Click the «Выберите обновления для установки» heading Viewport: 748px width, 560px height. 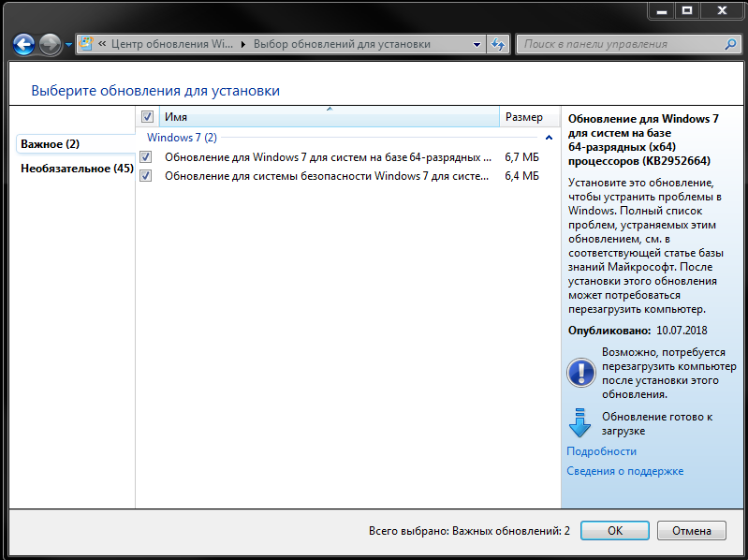(155, 91)
